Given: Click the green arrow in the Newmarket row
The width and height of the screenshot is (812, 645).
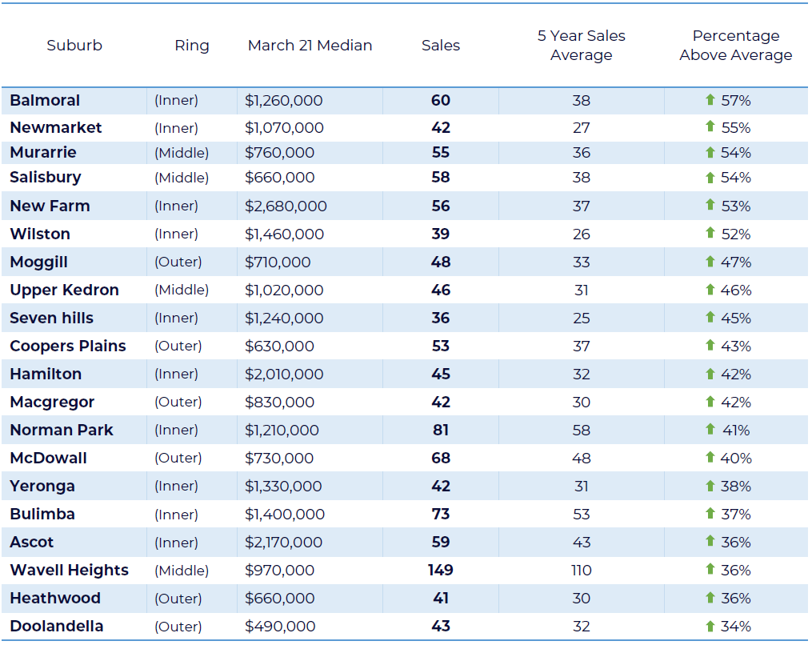Looking at the screenshot, I should pyautogui.click(x=710, y=126).
